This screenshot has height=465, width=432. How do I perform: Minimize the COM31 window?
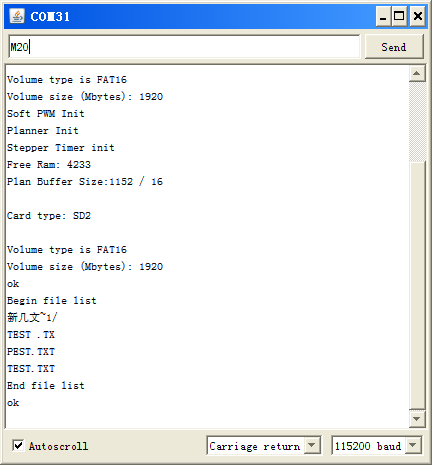(383, 16)
